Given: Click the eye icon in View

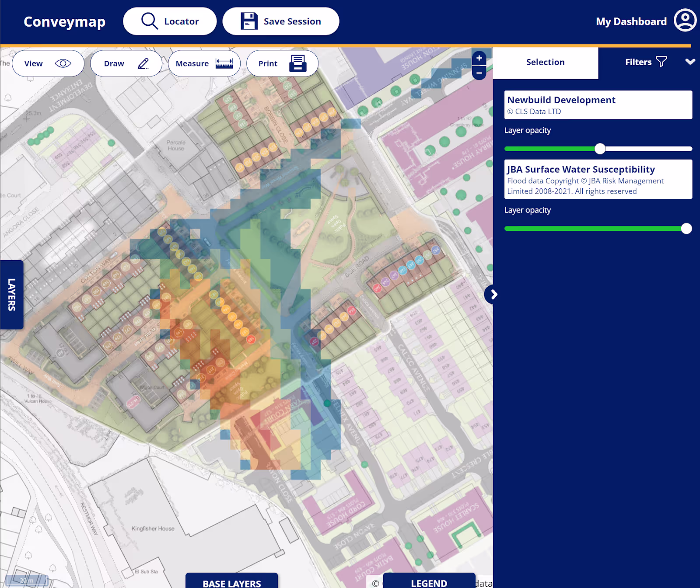Looking at the screenshot, I should click(63, 63).
